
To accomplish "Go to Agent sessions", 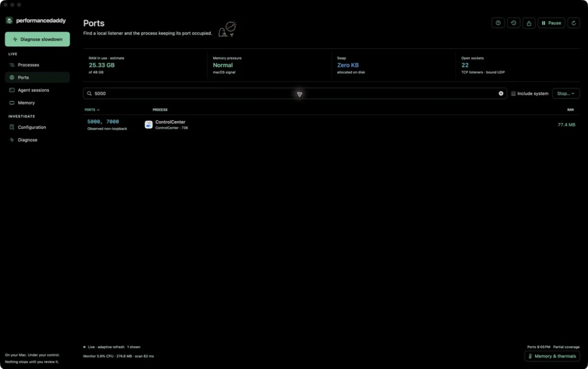I will [37, 90].
